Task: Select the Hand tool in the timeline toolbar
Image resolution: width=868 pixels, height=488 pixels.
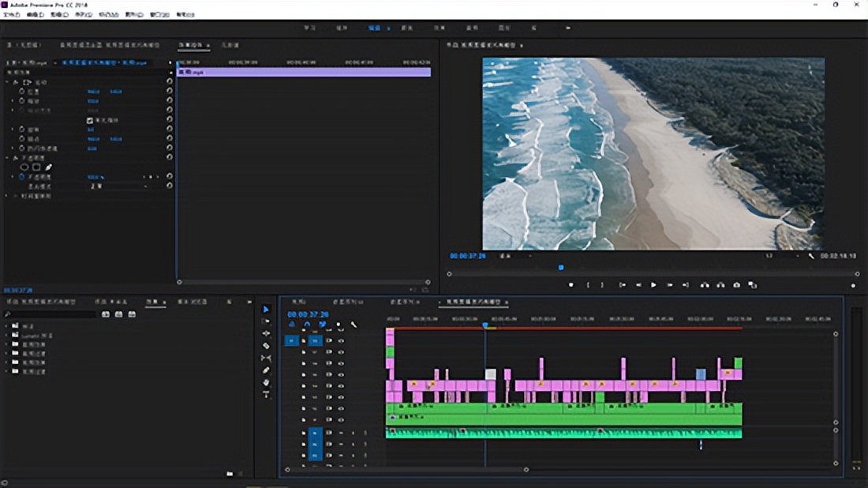Action: click(x=266, y=382)
